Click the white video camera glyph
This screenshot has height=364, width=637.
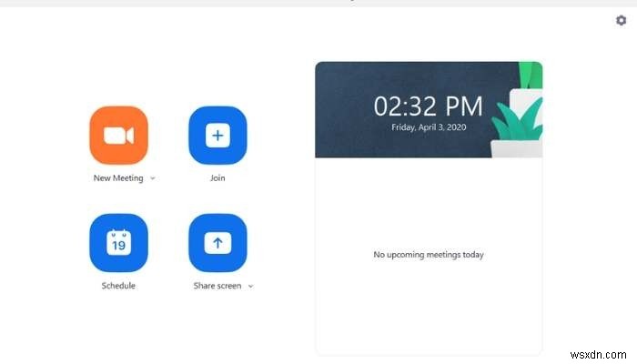coord(118,136)
